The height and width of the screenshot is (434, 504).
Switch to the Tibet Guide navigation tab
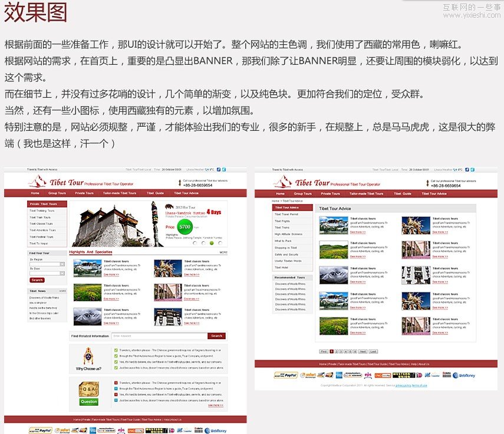click(x=154, y=193)
